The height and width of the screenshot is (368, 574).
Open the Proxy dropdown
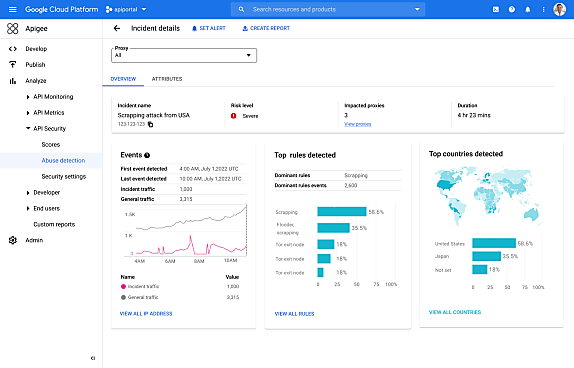tap(184, 55)
